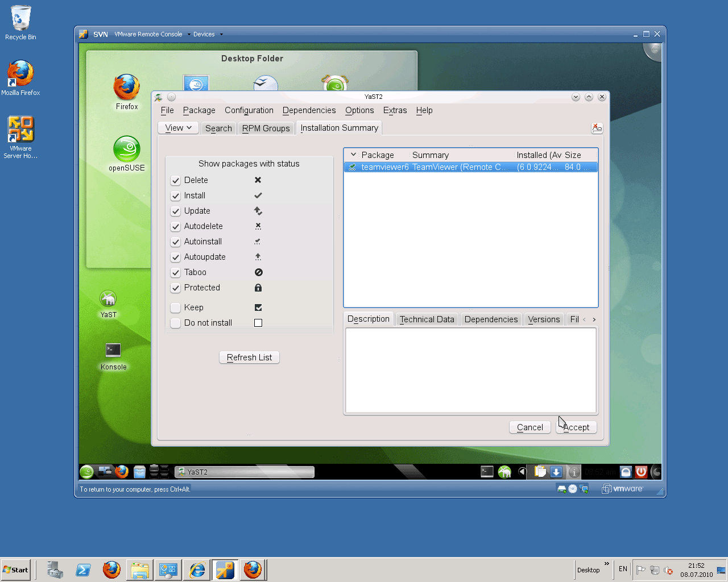Click the Windows Start button
The height and width of the screenshot is (582, 728).
15,569
